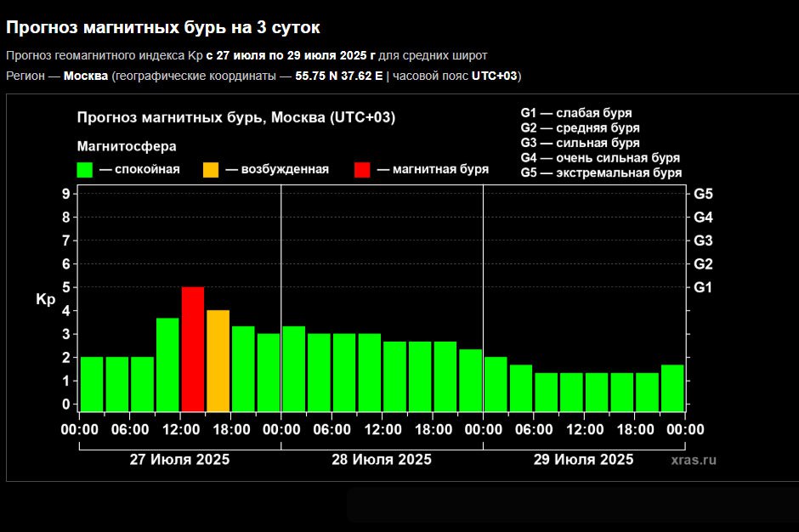Click y-axis value '3'
This screenshot has width=799, height=532.
tap(66, 334)
